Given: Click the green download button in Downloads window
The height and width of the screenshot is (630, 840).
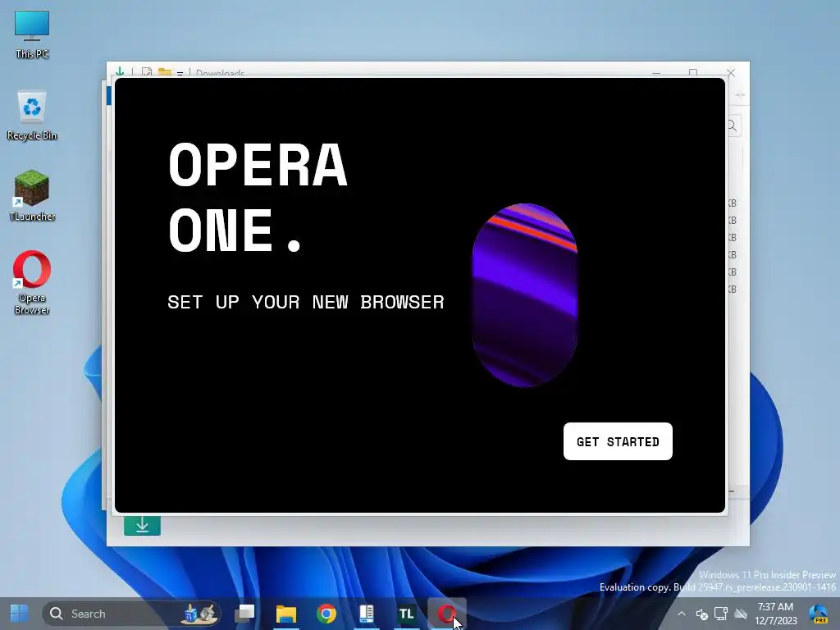Looking at the screenshot, I should 142,526.
